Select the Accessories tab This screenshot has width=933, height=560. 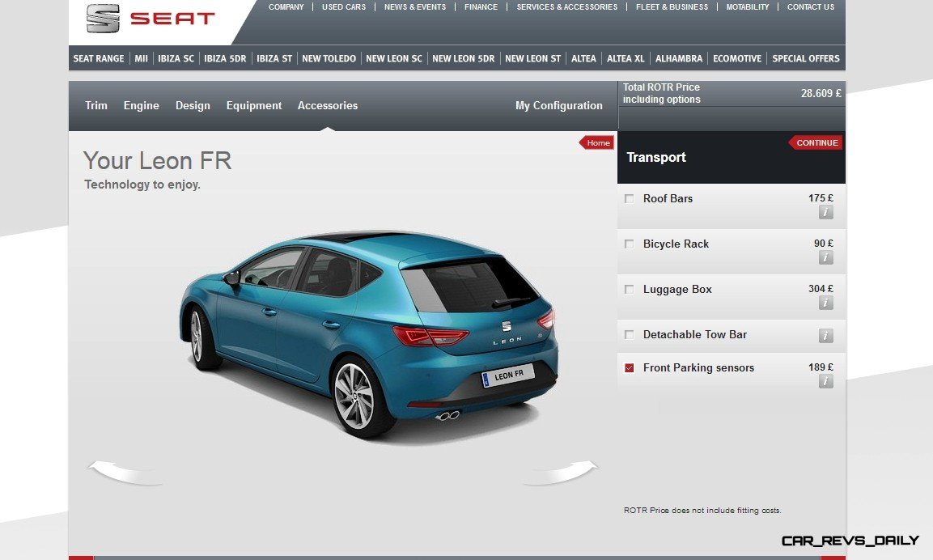tap(327, 105)
